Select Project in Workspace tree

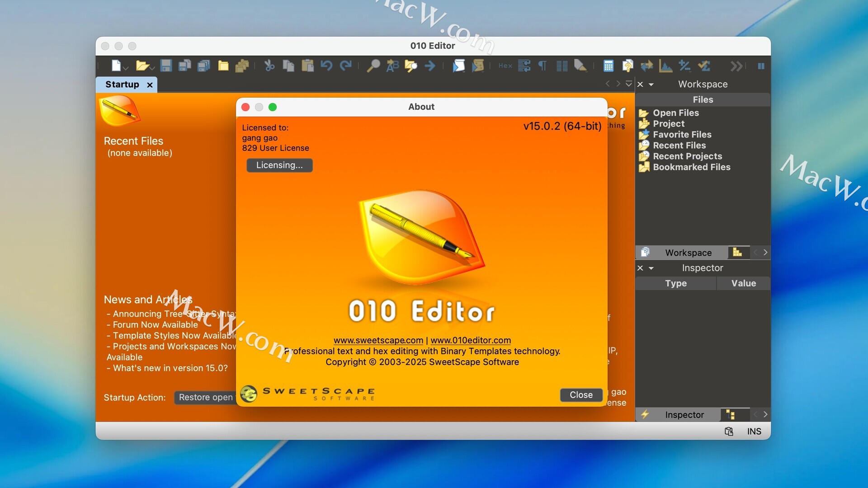tap(669, 124)
